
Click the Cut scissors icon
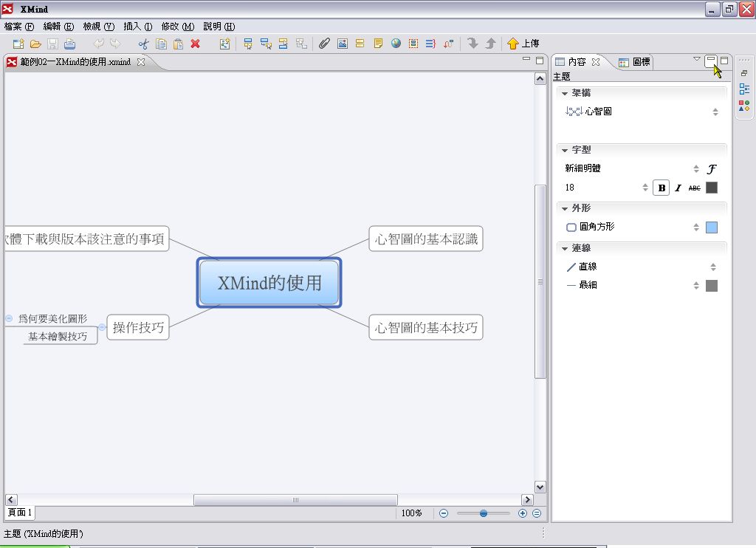pos(143,44)
